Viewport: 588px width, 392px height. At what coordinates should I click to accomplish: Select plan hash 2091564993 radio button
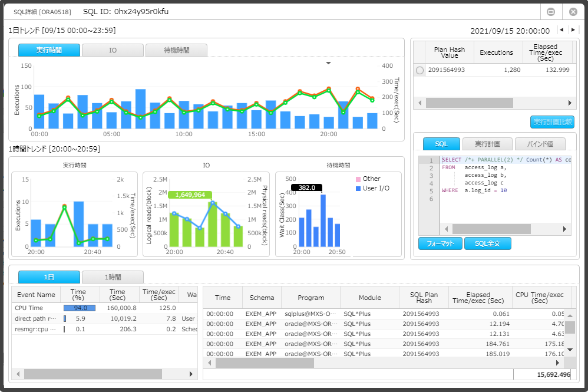(x=419, y=70)
